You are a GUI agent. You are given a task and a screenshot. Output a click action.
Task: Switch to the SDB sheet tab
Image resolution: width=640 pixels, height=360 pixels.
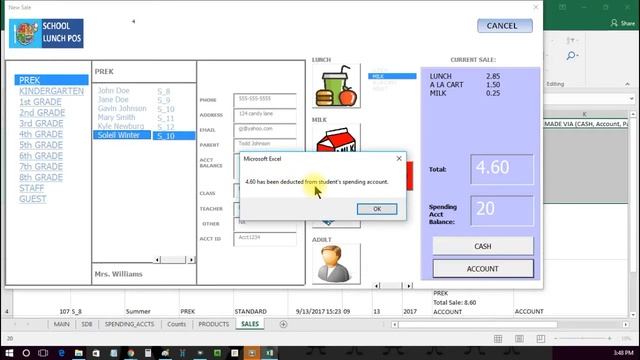(x=87, y=324)
